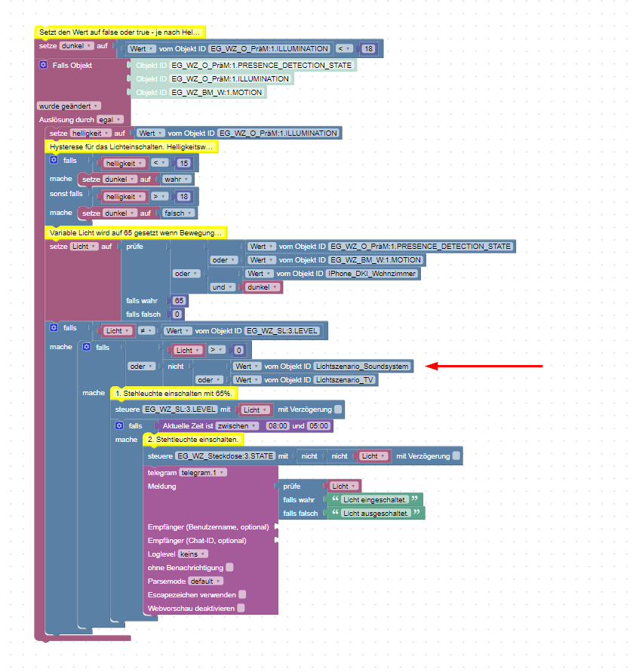
Task: Open the Loglevel 'keins' dropdown
Action: click(192, 554)
